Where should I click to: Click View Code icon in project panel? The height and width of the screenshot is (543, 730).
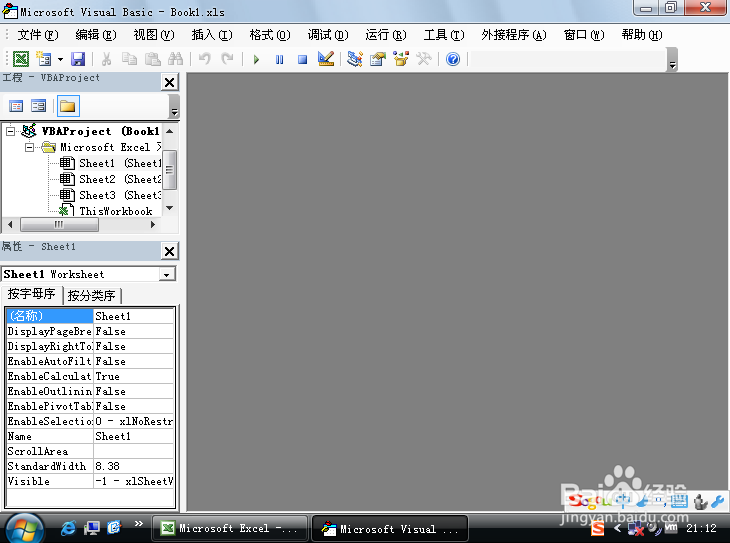(16, 106)
